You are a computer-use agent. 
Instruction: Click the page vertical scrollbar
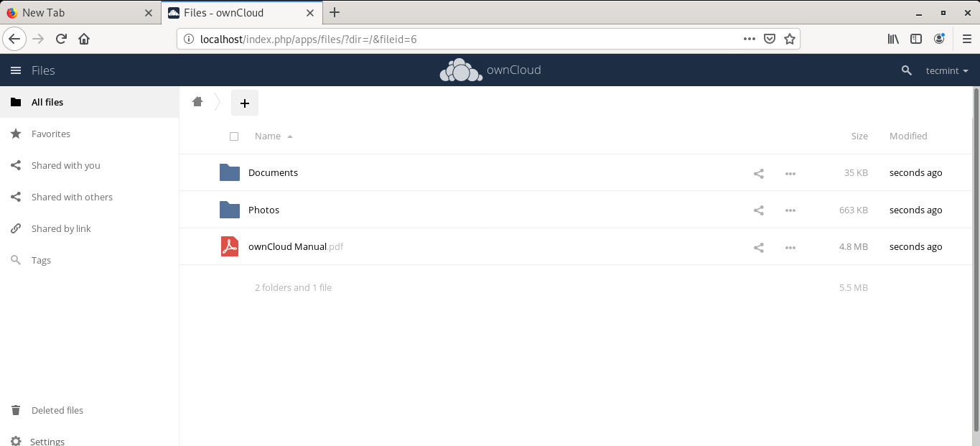point(976,259)
